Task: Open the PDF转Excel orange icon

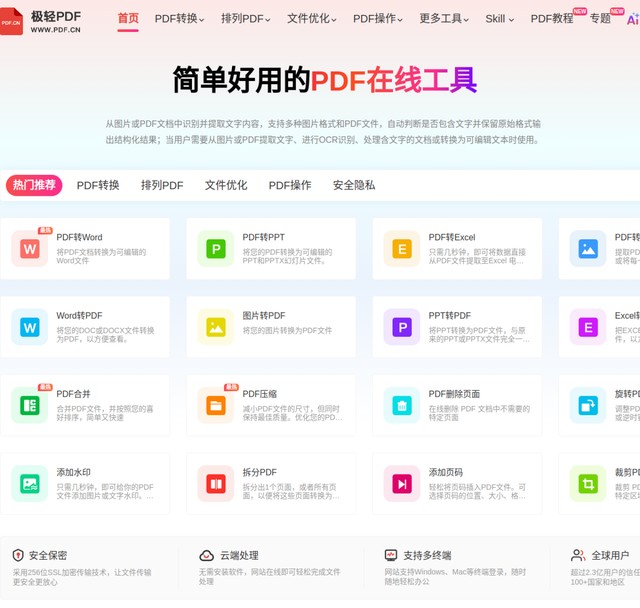Action: click(402, 249)
